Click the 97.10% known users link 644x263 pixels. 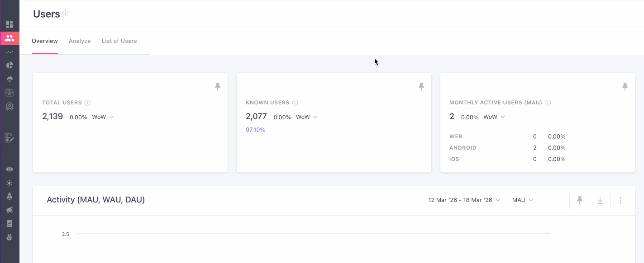click(256, 130)
